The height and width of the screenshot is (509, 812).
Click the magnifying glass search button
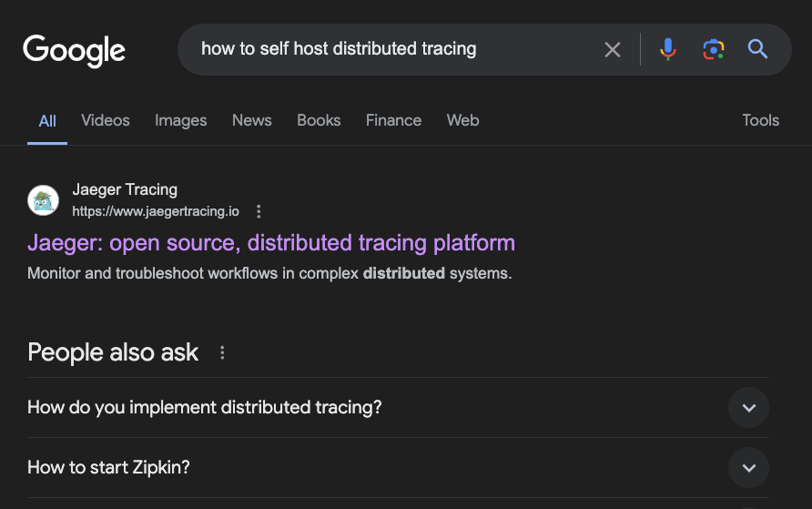pyautogui.click(x=757, y=49)
